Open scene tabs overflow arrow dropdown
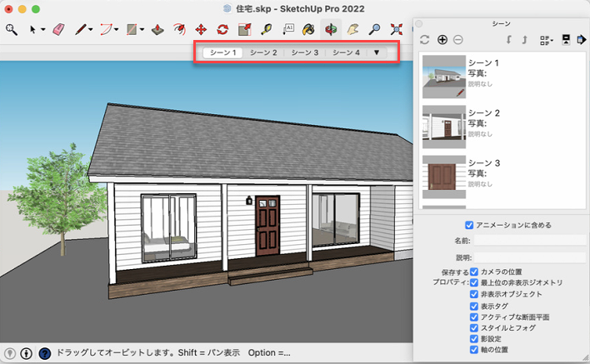Image resolution: width=590 pixels, height=364 pixels. click(377, 52)
